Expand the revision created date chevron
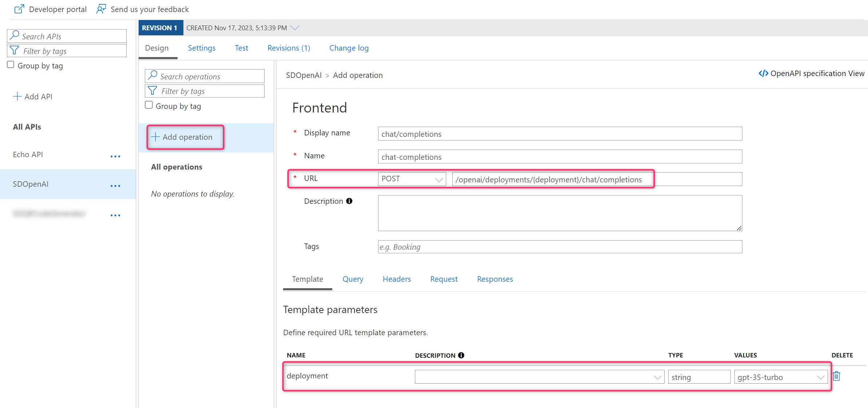 [295, 28]
